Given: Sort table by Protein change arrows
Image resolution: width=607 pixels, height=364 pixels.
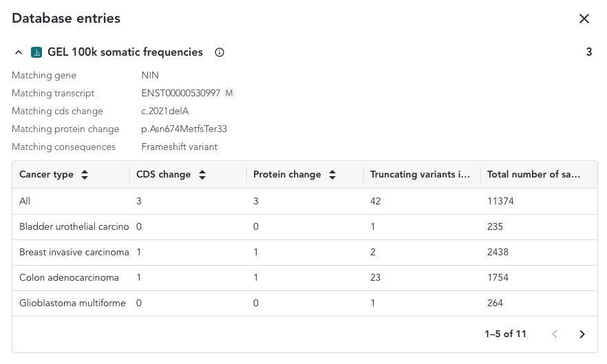Looking at the screenshot, I should pos(332,175).
